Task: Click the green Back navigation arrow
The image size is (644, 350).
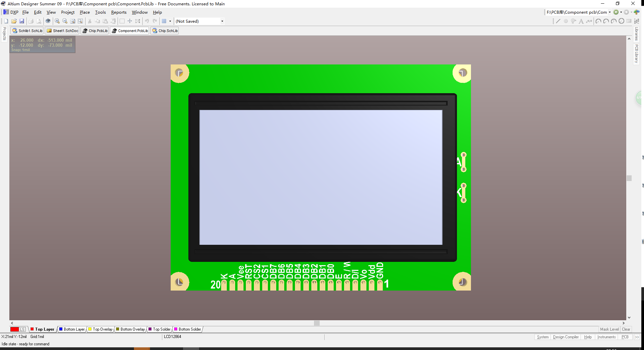Action: (x=616, y=12)
